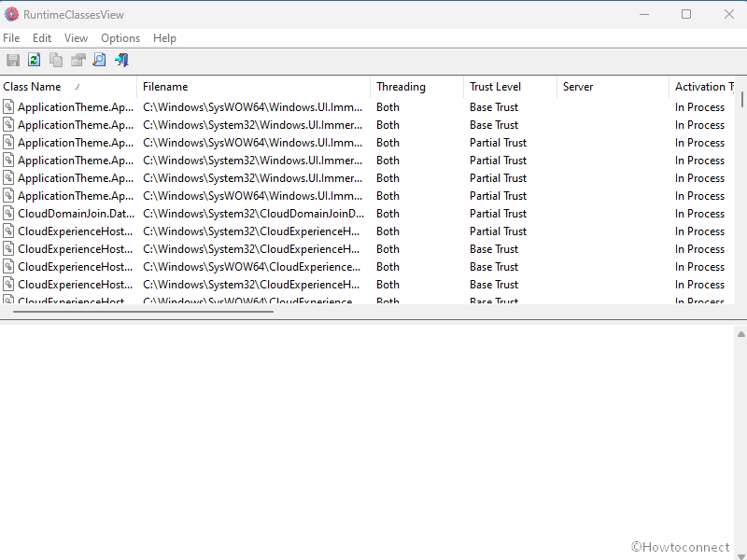
Task: Open the Help menu
Action: (164, 38)
